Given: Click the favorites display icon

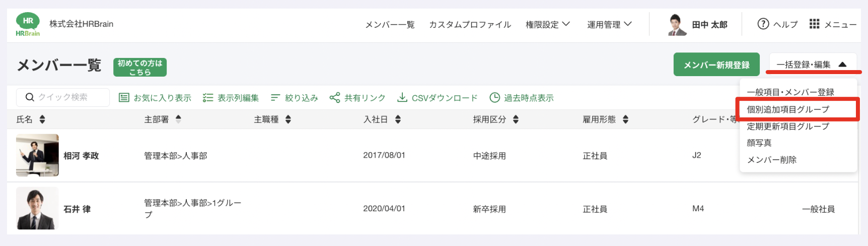Looking at the screenshot, I should pos(124,98).
